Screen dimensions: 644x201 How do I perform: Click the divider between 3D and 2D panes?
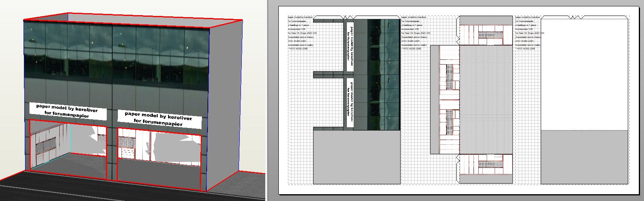(x=266, y=100)
